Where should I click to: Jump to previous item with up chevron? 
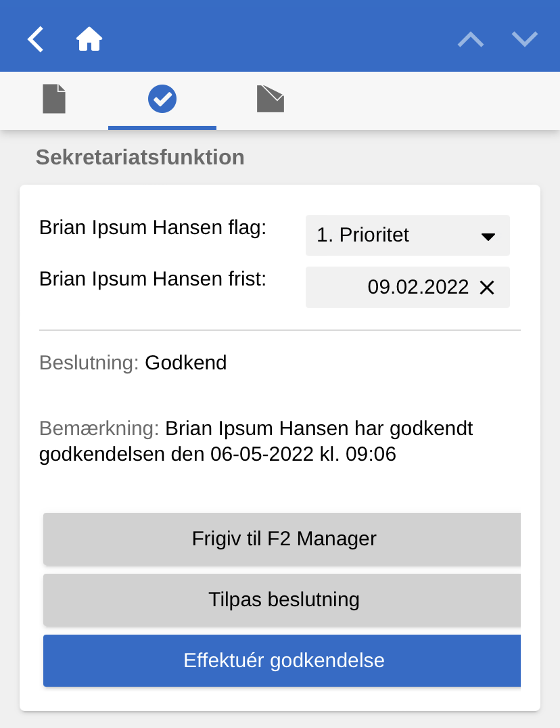click(471, 39)
